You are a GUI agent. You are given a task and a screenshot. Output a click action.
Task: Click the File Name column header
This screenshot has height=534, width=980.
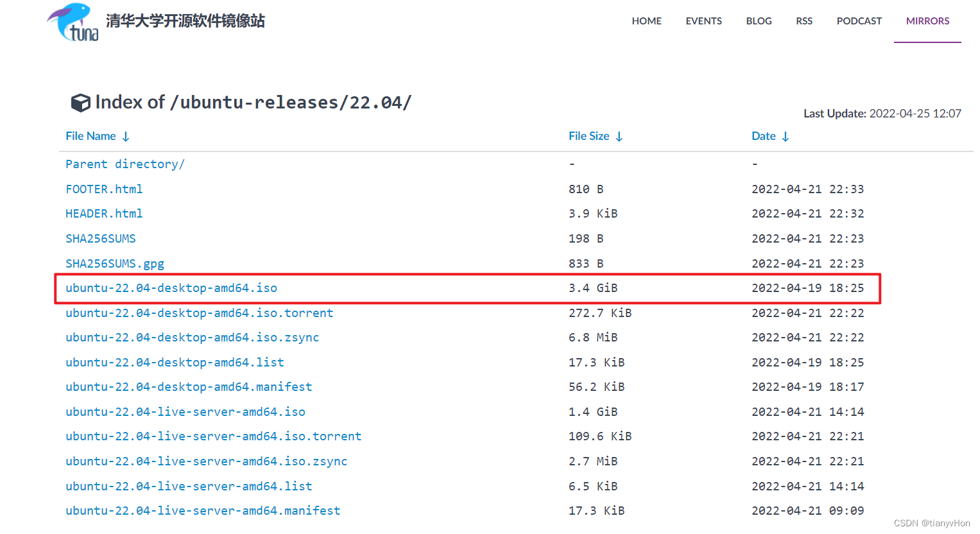(x=90, y=136)
